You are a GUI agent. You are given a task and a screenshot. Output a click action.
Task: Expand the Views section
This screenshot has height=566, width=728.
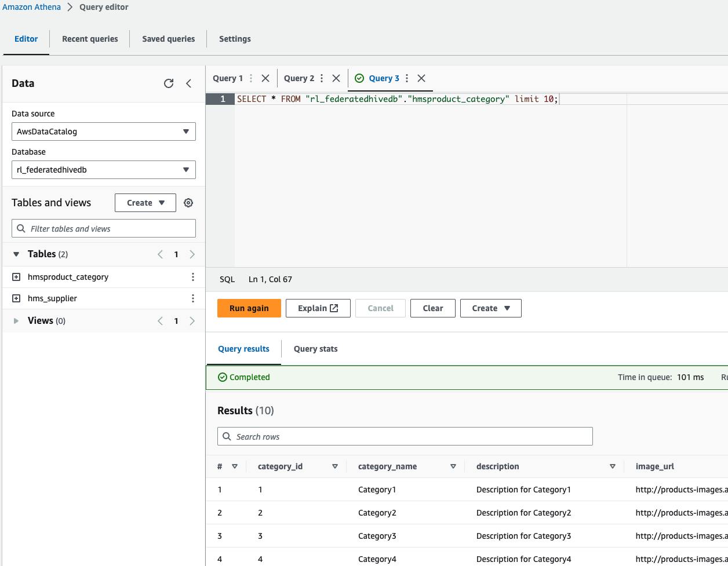tap(16, 321)
